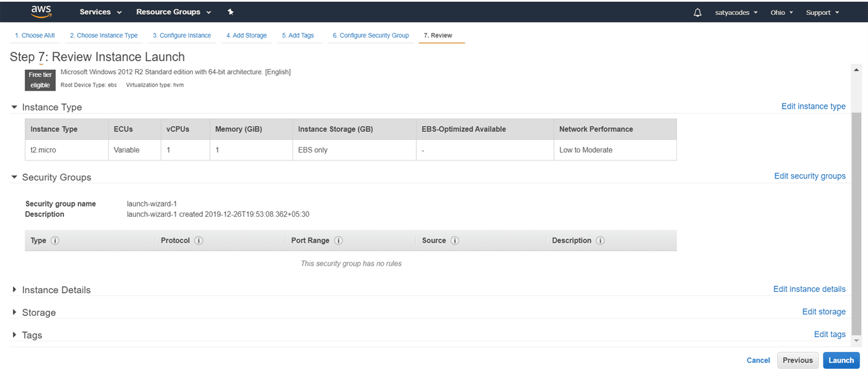Collapse the Security Groups section
The height and width of the screenshot is (376, 868).
tap(15, 177)
